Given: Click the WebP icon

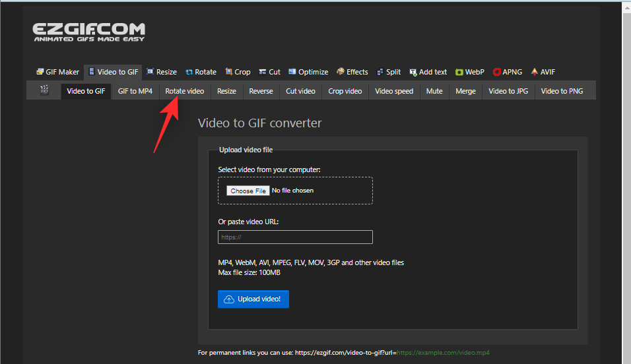Looking at the screenshot, I should click(459, 72).
